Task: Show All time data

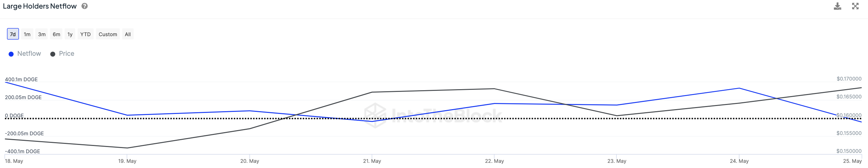Action: click(x=128, y=34)
